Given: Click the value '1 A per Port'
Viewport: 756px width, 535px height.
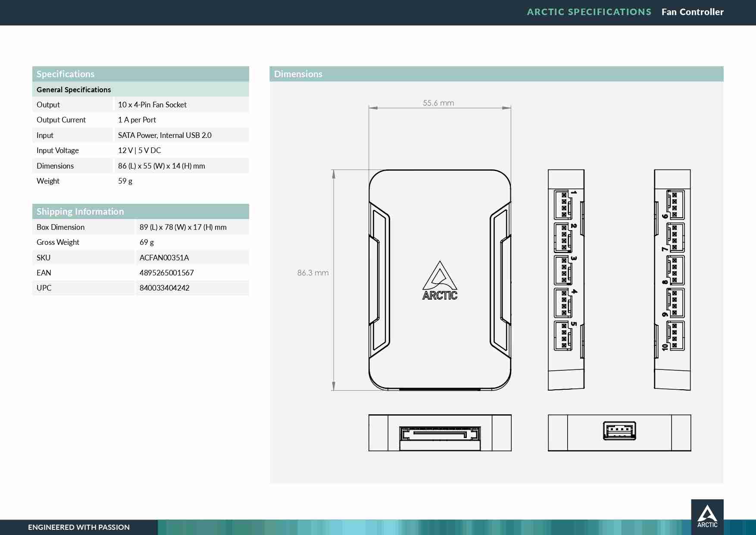Looking at the screenshot, I should (137, 120).
